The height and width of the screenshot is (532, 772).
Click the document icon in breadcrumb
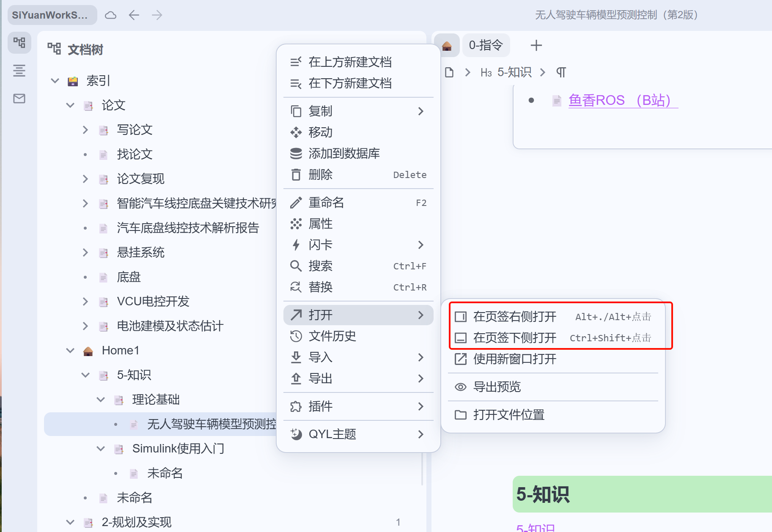pyautogui.click(x=449, y=72)
